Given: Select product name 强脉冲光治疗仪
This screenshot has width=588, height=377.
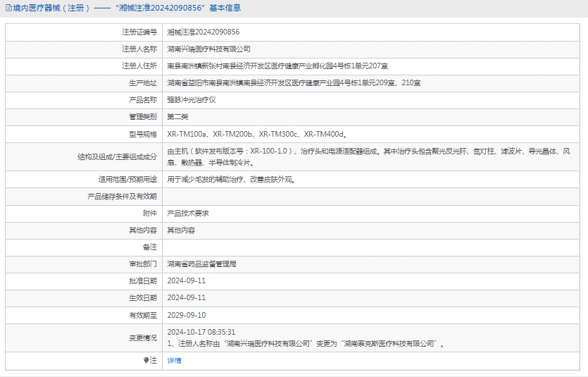Looking at the screenshot, I should 192,100.
